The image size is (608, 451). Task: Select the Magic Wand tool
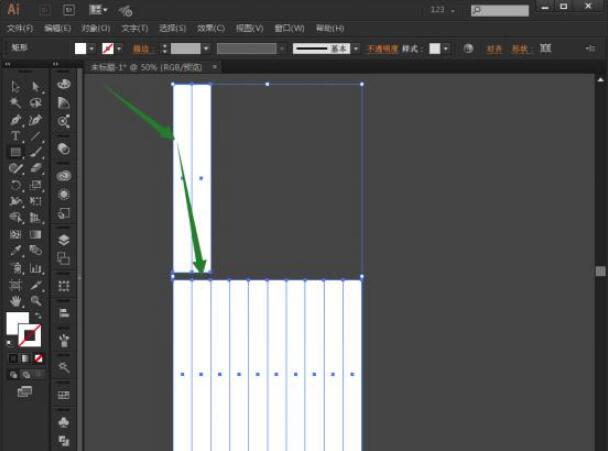[15, 103]
